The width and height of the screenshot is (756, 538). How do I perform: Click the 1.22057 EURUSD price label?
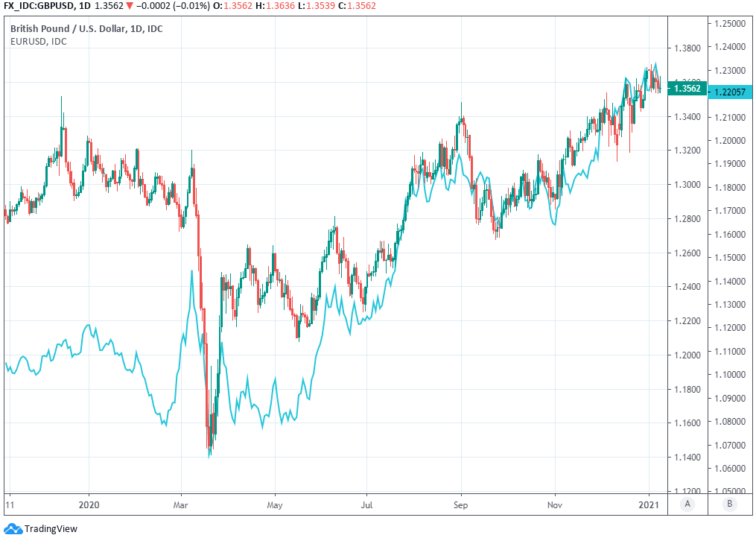tap(728, 91)
